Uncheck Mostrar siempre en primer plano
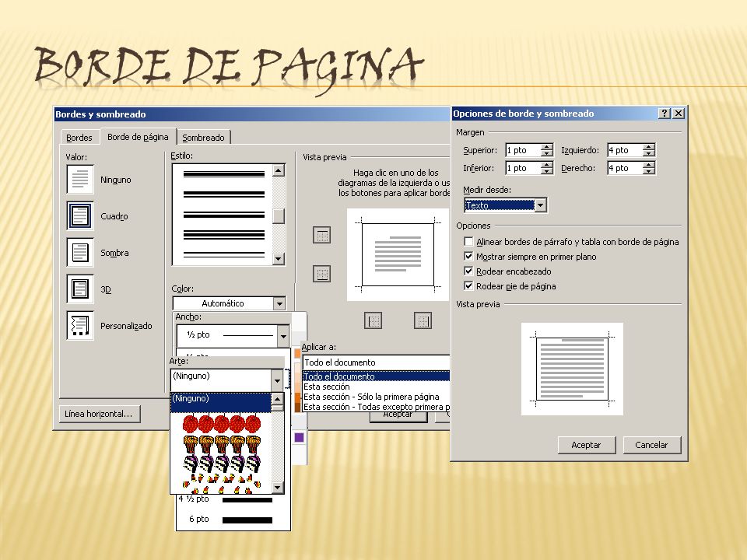The image size is (747, 560). (x=468, y=256)
